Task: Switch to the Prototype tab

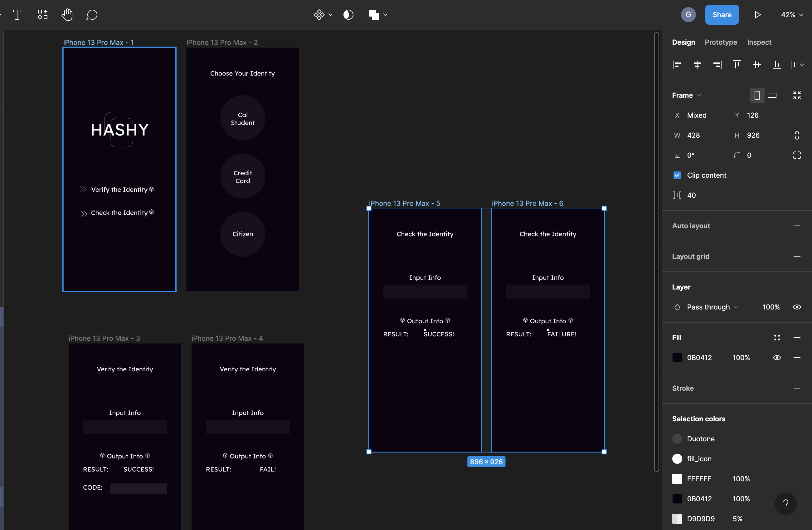Action: click(721, 42)
